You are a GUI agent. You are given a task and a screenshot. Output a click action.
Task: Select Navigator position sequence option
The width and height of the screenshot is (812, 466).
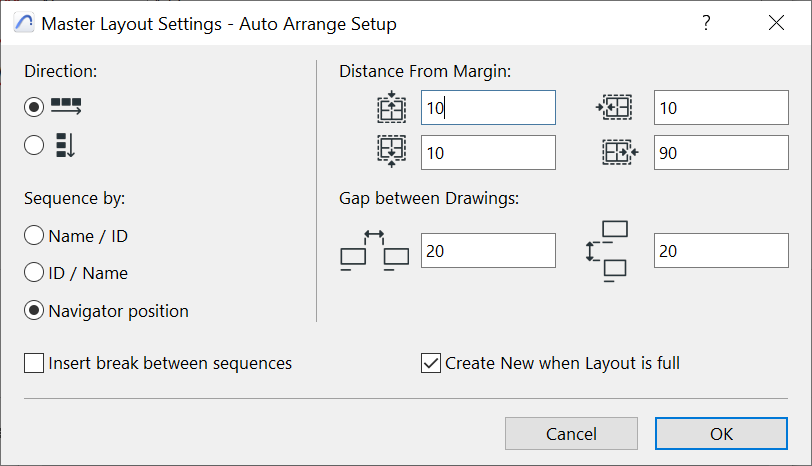tap(35, 311)
